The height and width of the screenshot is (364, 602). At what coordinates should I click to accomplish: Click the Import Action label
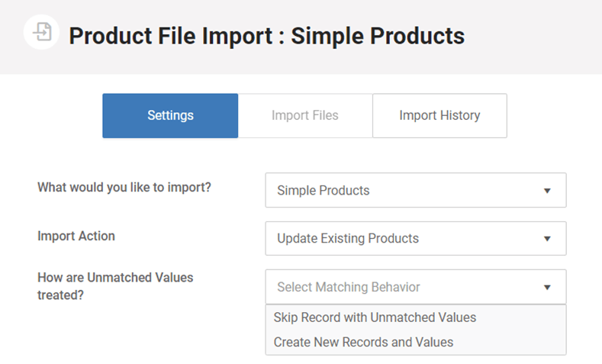[x=76, y=236]
